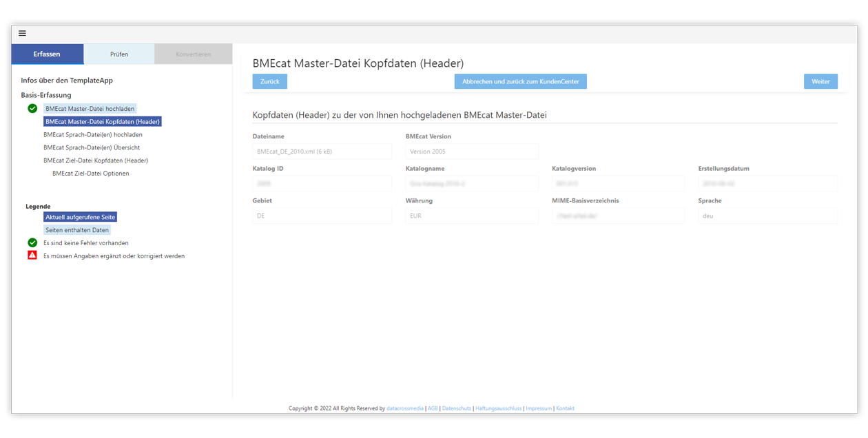Focus the MIME-Basisverzeichnis field
The width and height of the screenshot is (868, 438).
point(618,216)
